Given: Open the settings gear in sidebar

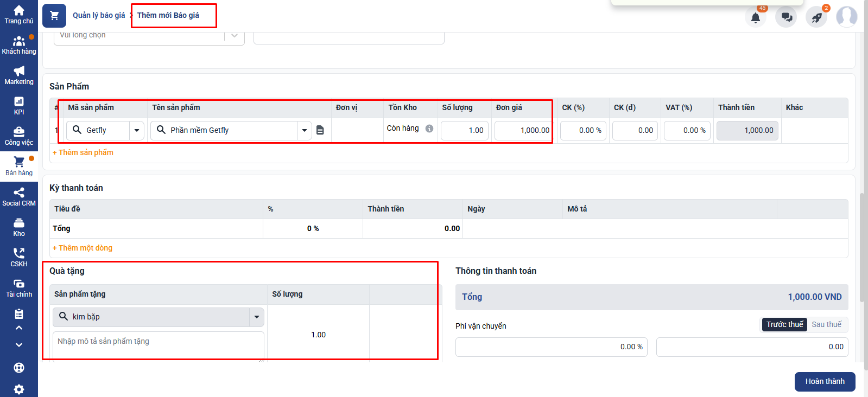Looking at the screenshot, I should point(19,389).
